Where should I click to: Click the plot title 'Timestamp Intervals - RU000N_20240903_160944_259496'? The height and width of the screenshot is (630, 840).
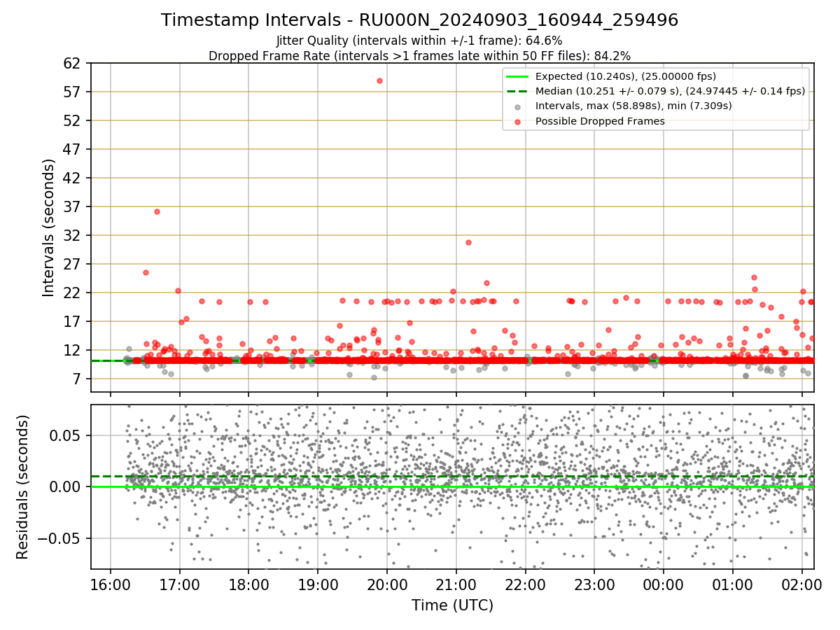click(x=419, y=20)
